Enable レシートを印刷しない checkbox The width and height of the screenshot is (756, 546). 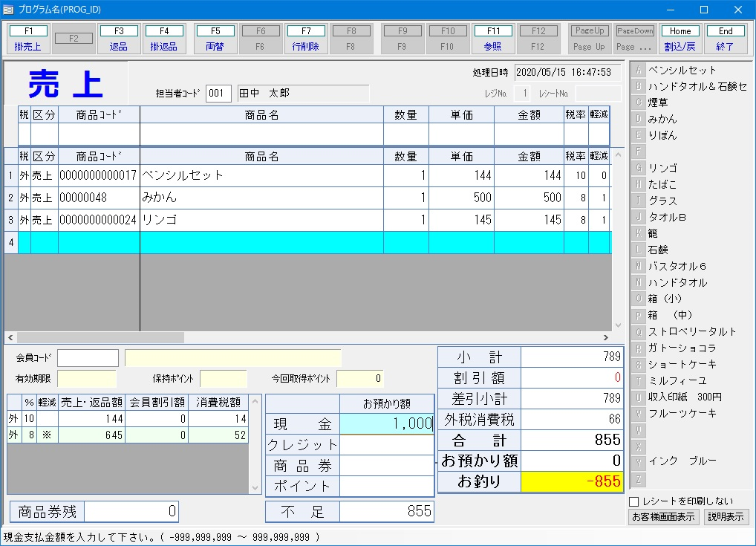(634, 501)
